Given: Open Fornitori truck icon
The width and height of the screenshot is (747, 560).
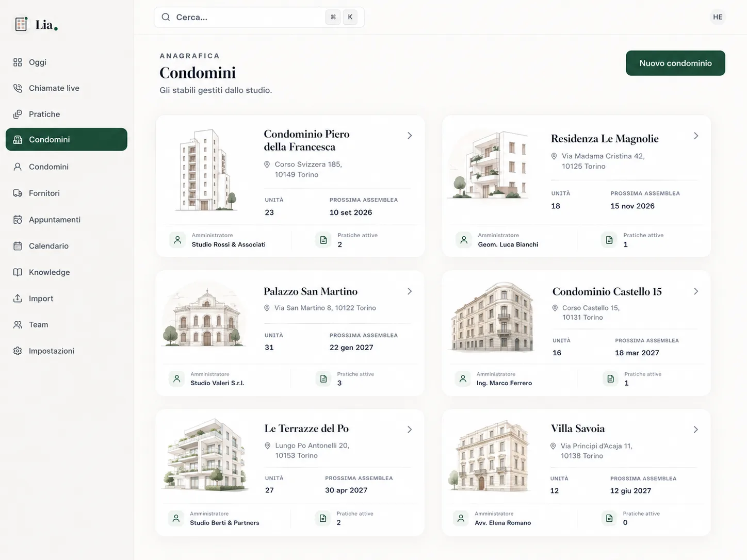Looking at the screenshot, I should (18, 193).
